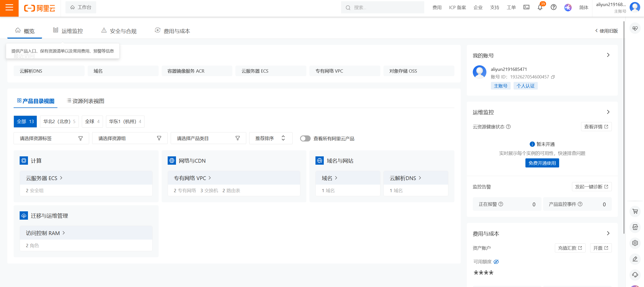Filter by 华北2（北京）region
Viewport: 644px width, 287px height.
click(x=59, y=122)
